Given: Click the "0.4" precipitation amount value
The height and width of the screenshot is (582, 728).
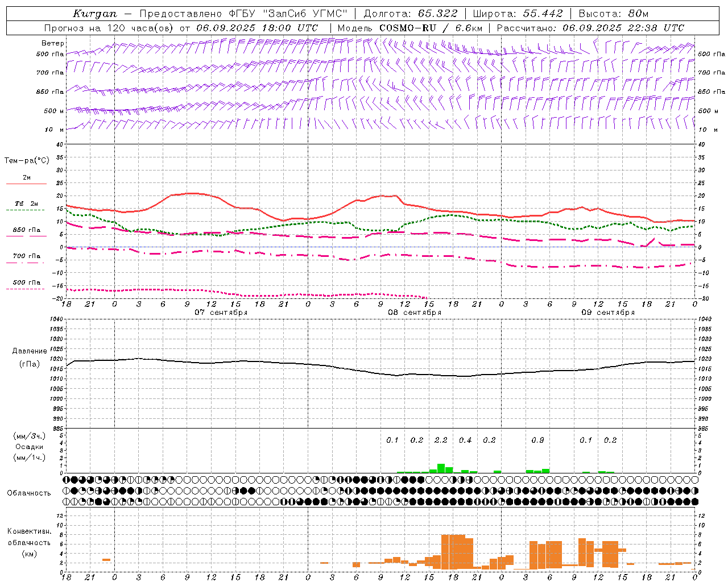Looking at the screenshot, I should [x=465, y=440].
